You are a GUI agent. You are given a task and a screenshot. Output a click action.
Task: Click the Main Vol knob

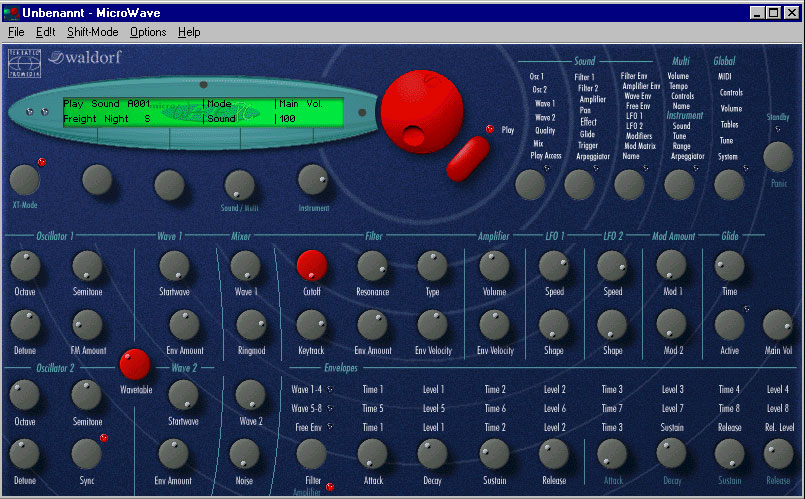click(778, 325)
